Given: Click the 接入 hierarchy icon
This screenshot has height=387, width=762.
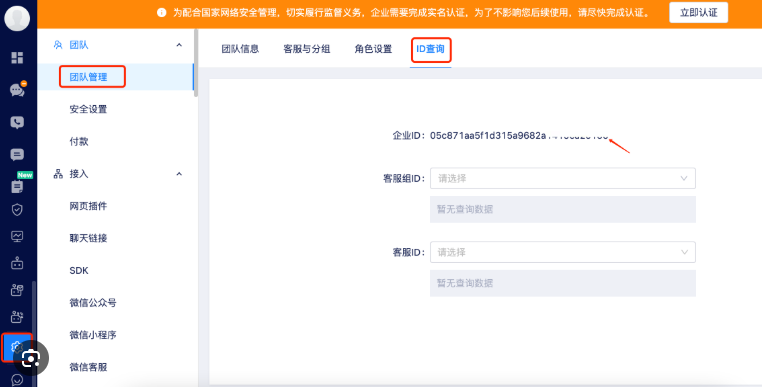Looking at the screenshot, I should 58,174.
